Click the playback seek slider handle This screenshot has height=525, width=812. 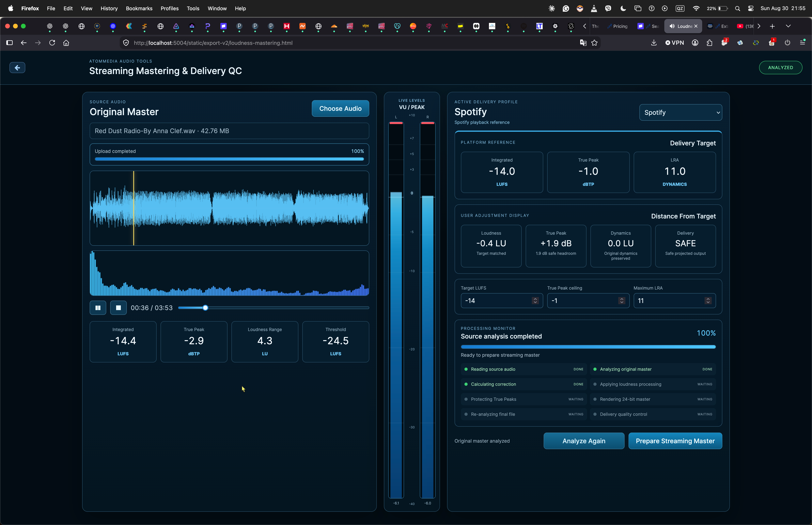point(205,308)
